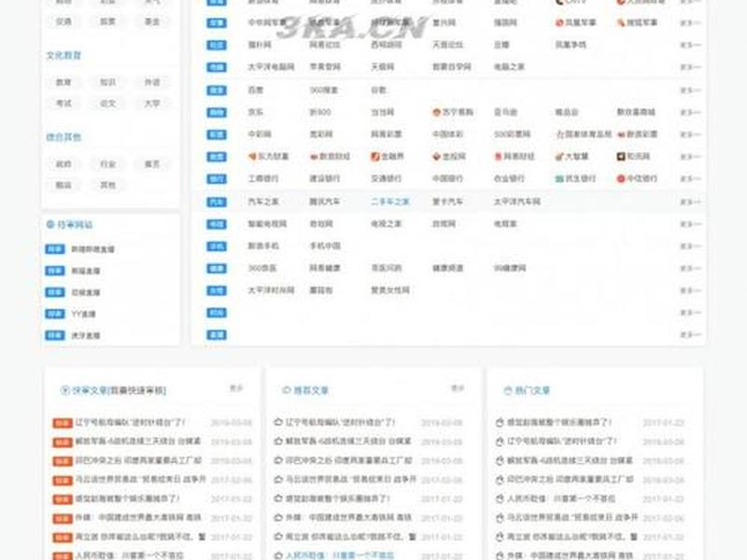Click the 苏宁易购 logo icon
Screen dimensions: 747x560
[436, 112]
